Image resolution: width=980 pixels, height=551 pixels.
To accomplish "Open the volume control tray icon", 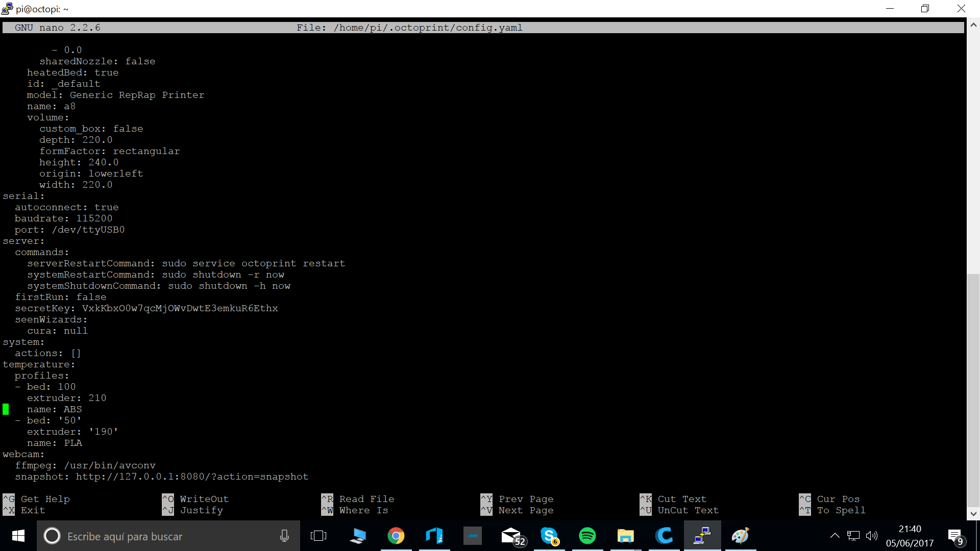I will (x=872, y=536).
